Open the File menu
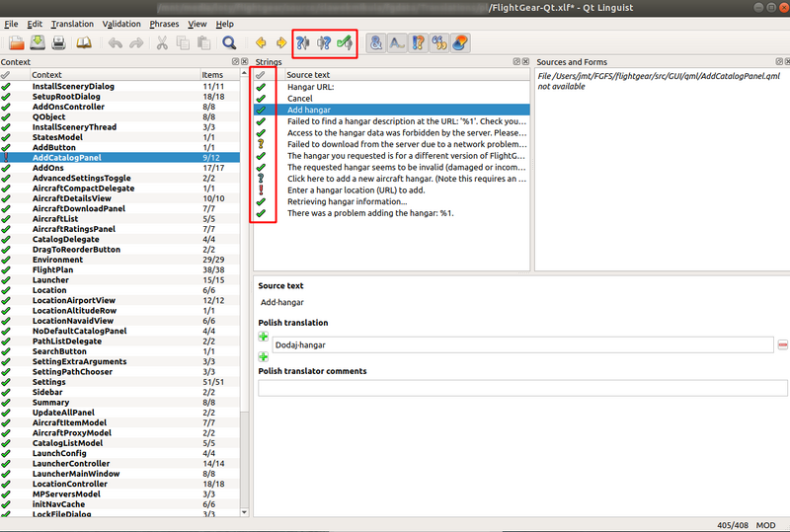This screenshot has height=532, width=790. point(11,24)
